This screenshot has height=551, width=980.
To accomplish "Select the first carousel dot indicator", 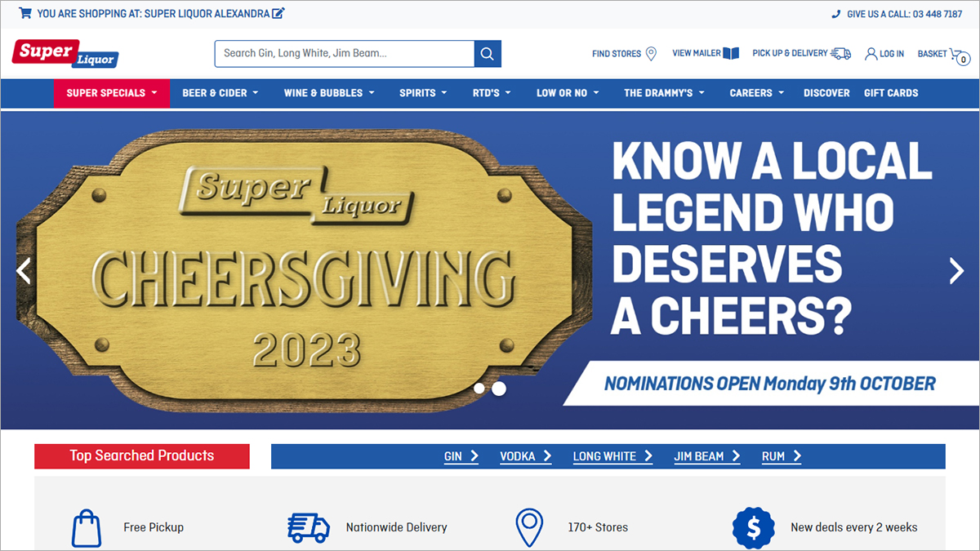I will [479, 389].
